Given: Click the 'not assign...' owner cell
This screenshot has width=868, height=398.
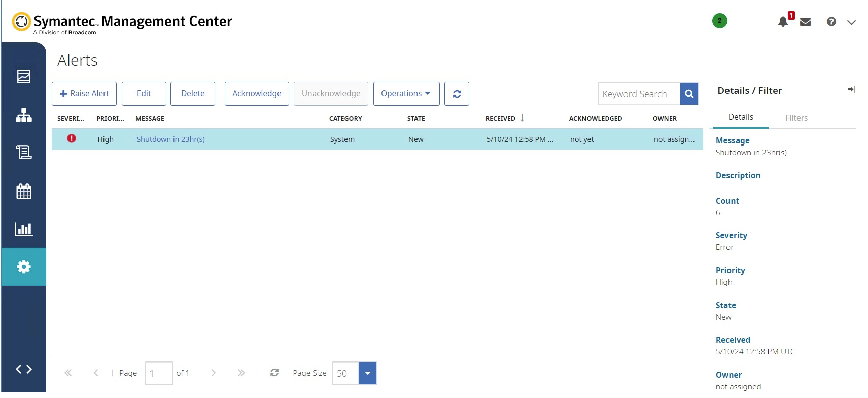Looking at the screenshot, I should (x=674, y=139).
